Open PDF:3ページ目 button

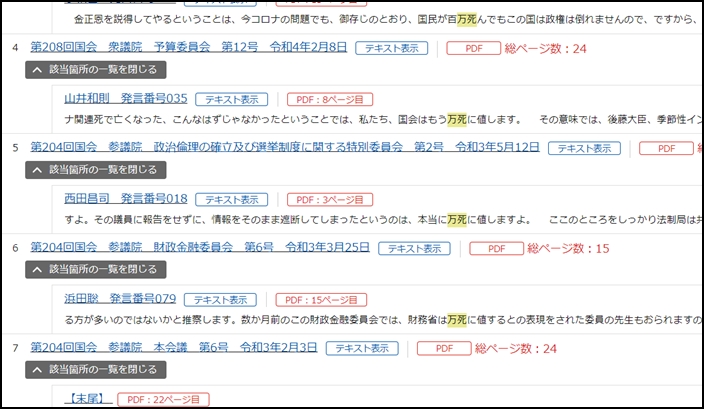pos(330,199)
